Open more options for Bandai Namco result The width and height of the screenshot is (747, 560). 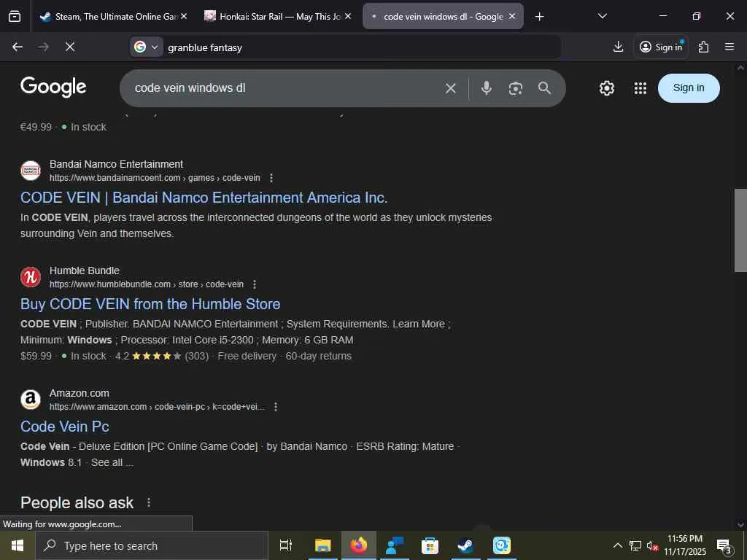coord(271,178)
